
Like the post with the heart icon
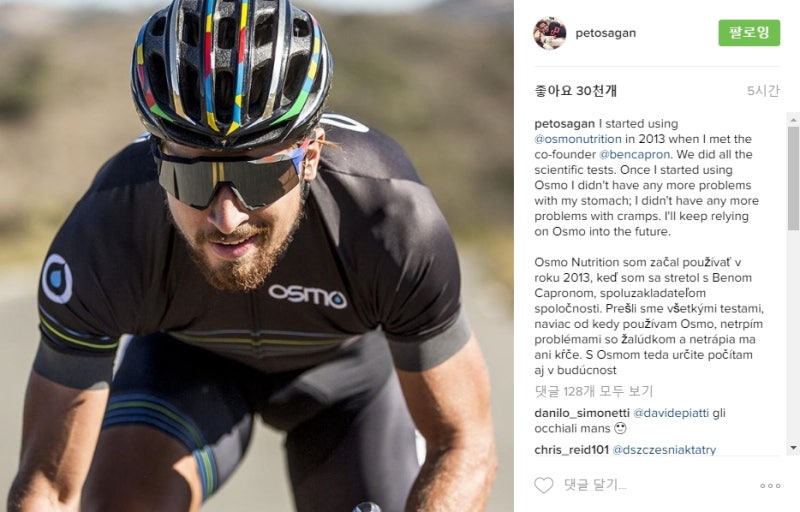coord(543,485)
